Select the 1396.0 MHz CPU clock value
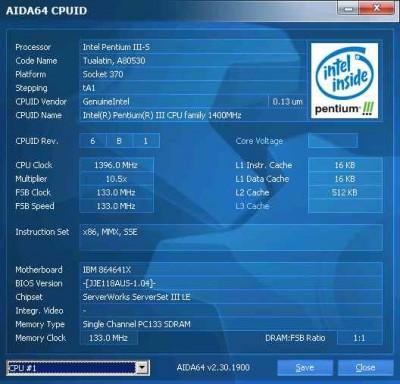 click(116, 165)
